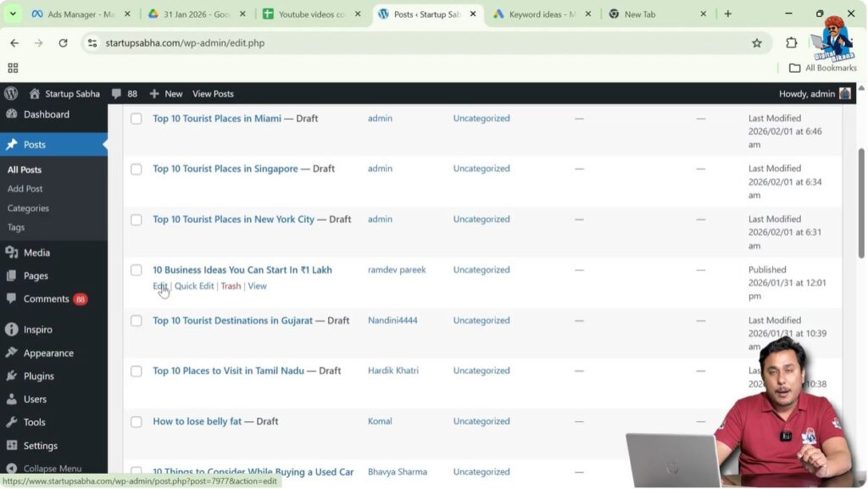The height and width of the screenshot is (489, 868).
Task: Switch to the Keyword ideas browser tab
Action: click(542, 14)
